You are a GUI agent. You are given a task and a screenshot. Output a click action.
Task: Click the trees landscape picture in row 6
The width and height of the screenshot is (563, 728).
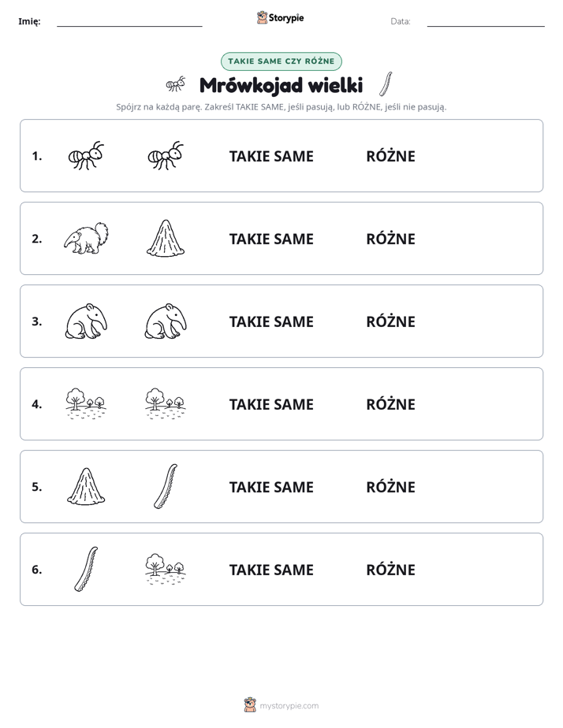click(x=166, y=569)
